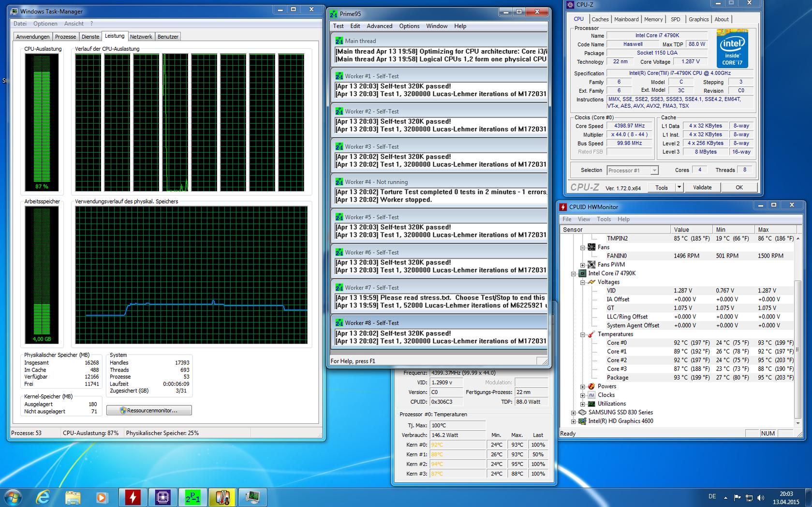The image size is (812, 507).
Task: Click the Validate button in CPU-Z
Action: [702, 187]
